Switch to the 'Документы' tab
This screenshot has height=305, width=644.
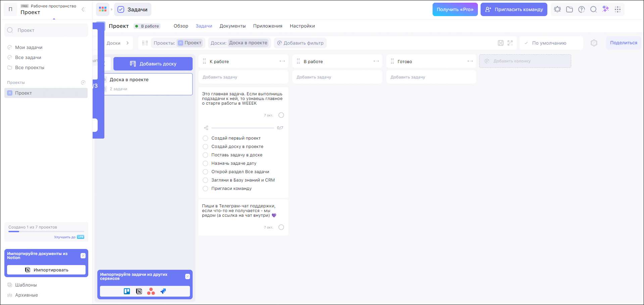233,26
